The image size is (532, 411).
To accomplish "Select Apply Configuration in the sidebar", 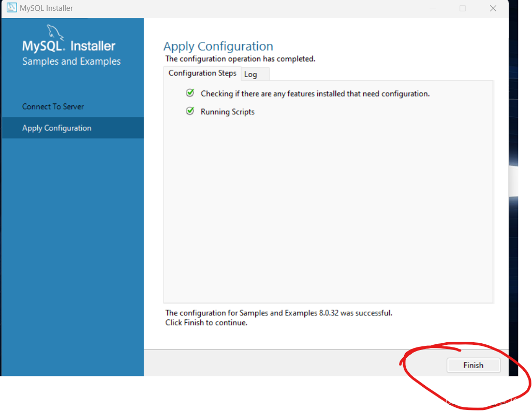I will point(73,128).
